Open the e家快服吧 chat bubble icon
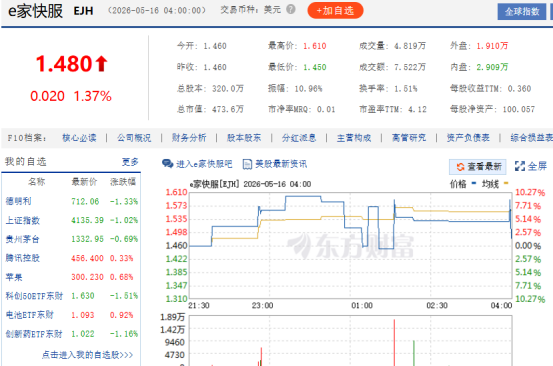This screenshot has height=366, width=553. coord(167,164)
